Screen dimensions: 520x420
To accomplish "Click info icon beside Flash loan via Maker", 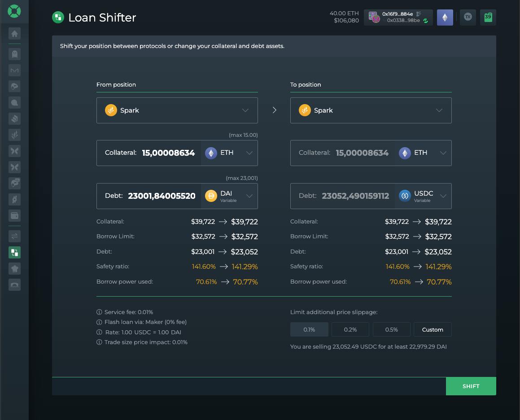I will [x=99, y=322].
